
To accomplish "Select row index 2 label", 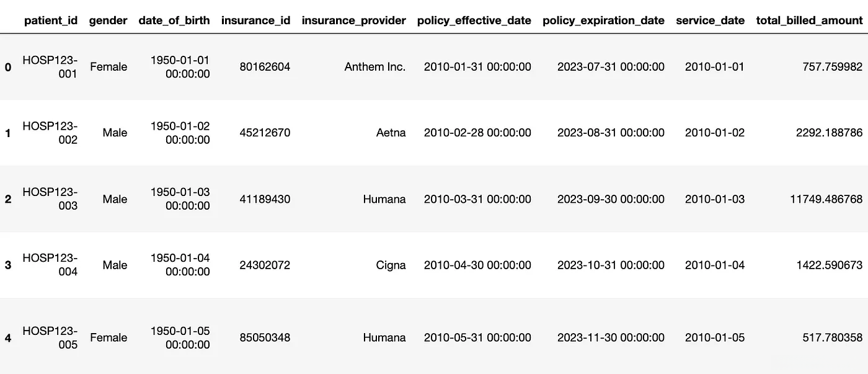I will point(8,199).
